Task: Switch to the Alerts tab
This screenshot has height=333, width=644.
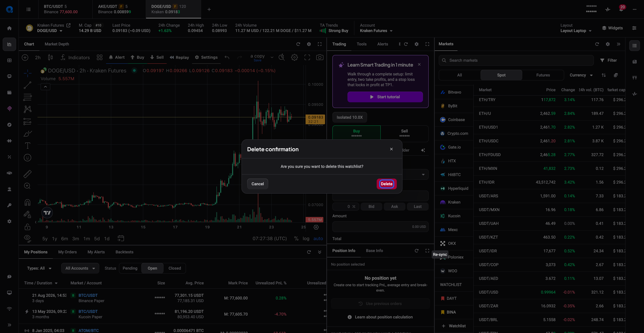Action: point(383,44)
